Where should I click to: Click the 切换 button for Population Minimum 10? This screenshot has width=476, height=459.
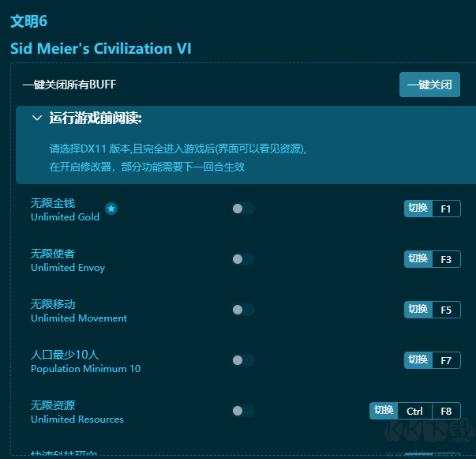coord(418,360)
